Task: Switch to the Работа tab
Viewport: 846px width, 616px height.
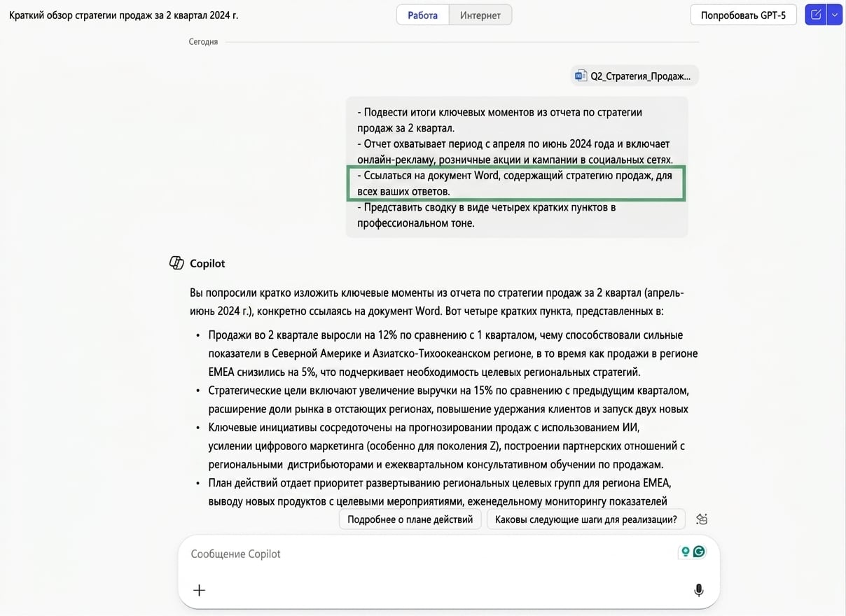Action: [x=422, y=15]
